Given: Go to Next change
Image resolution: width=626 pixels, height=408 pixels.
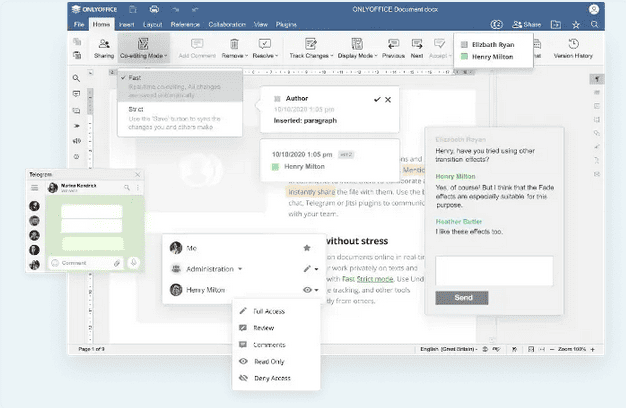Looking at the screenshot, I should (x=417, y=48).
